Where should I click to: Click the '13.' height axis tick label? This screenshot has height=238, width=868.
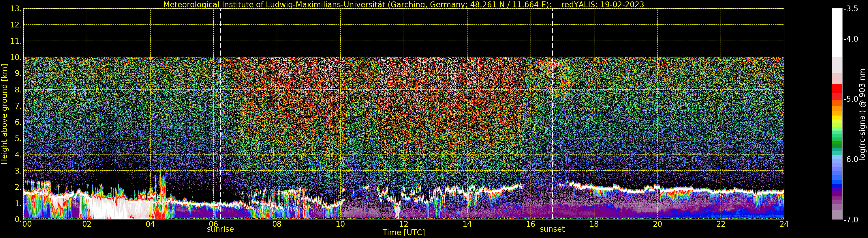pos(16,9)
